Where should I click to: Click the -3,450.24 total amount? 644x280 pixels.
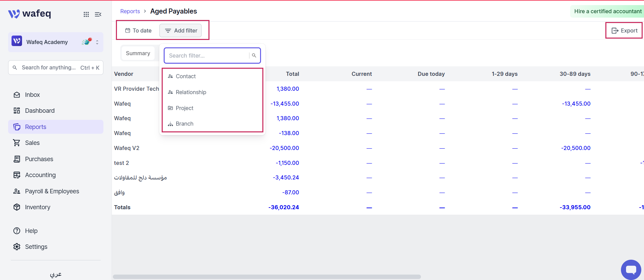[x=286, y=177]
